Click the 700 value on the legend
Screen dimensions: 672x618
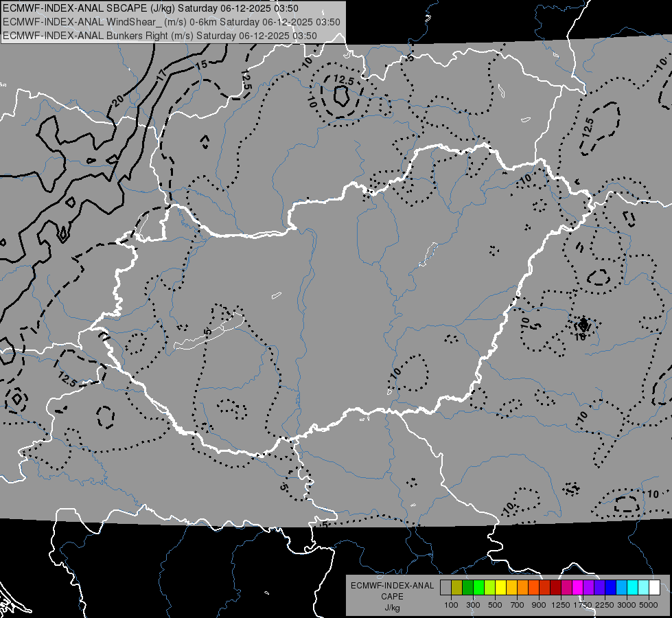pos(518,605)
